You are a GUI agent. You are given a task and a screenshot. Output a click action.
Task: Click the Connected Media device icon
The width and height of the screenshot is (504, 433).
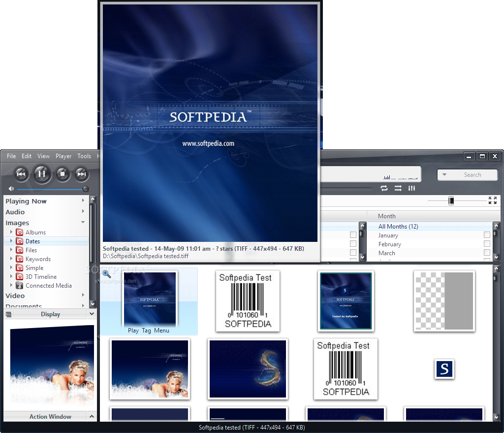pyautogui.click(x=20, y=285)
